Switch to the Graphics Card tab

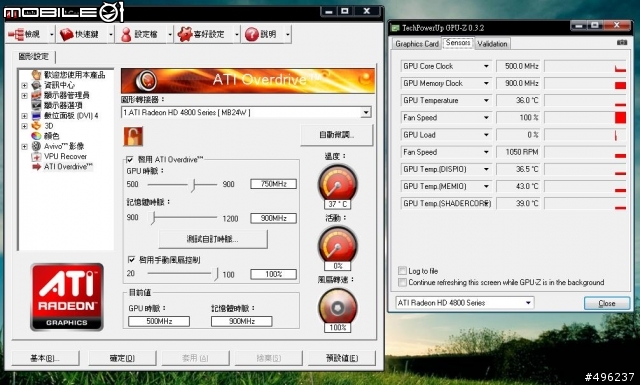tap(417, 44)
